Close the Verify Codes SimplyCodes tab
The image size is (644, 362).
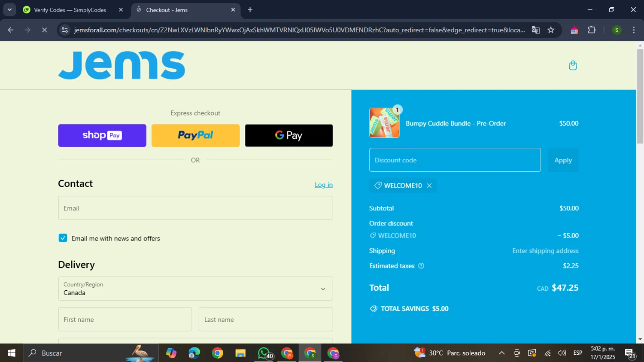[x=121, y=9]
